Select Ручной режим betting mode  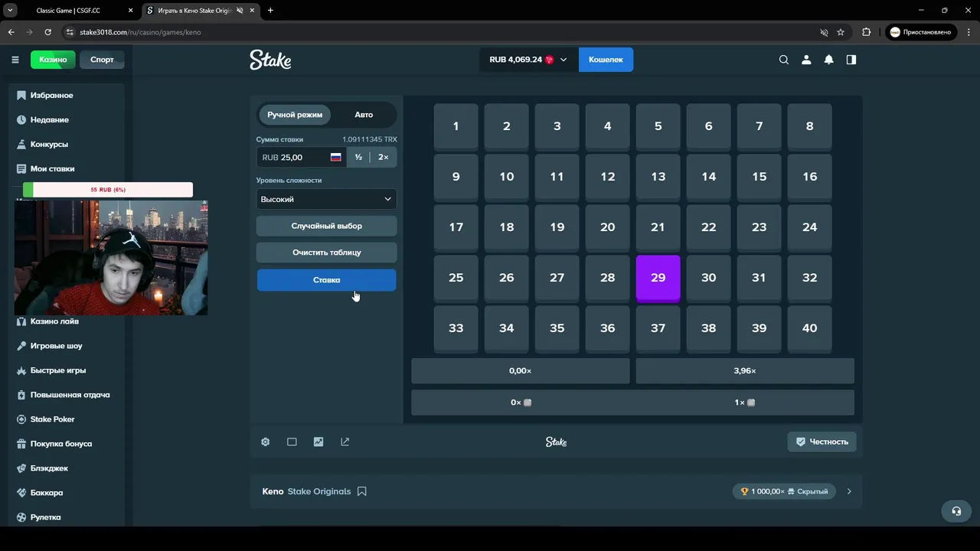tap(295, 115)
